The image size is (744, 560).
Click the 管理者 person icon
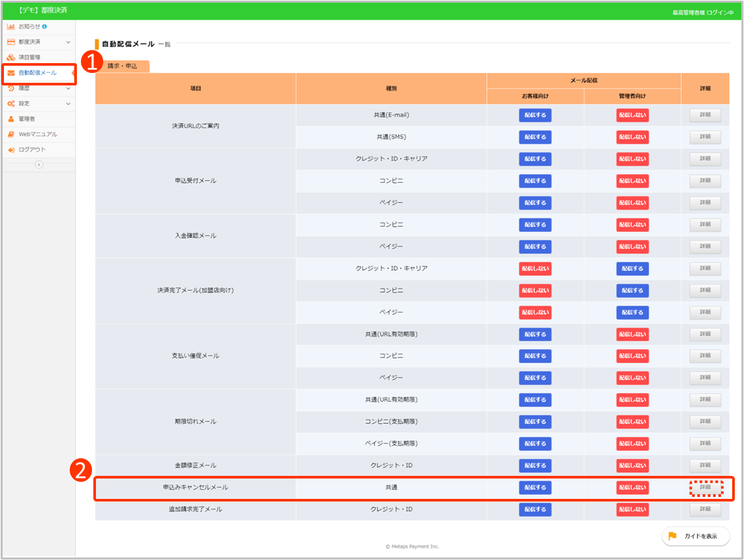pos(11,119)
